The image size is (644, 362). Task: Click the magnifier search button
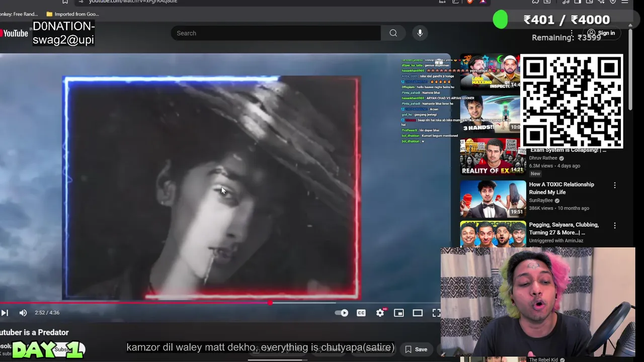point(393,33)
